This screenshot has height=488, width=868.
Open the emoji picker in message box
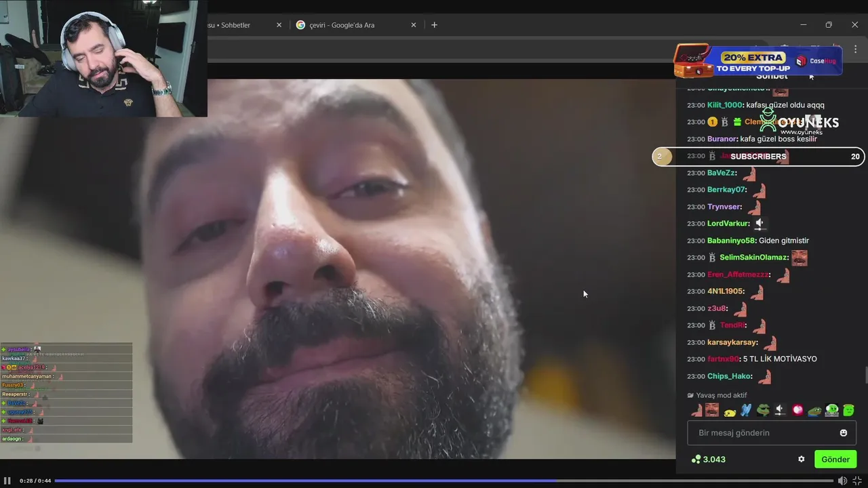click(x=844, y=432)
